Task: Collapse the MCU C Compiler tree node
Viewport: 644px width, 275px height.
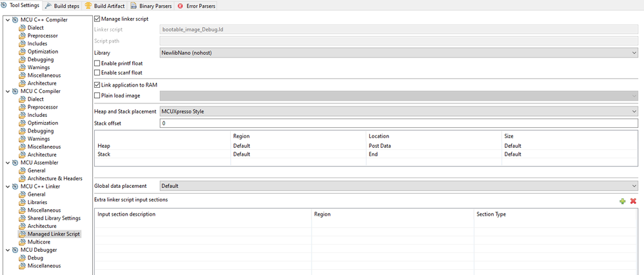Action: 7,91
